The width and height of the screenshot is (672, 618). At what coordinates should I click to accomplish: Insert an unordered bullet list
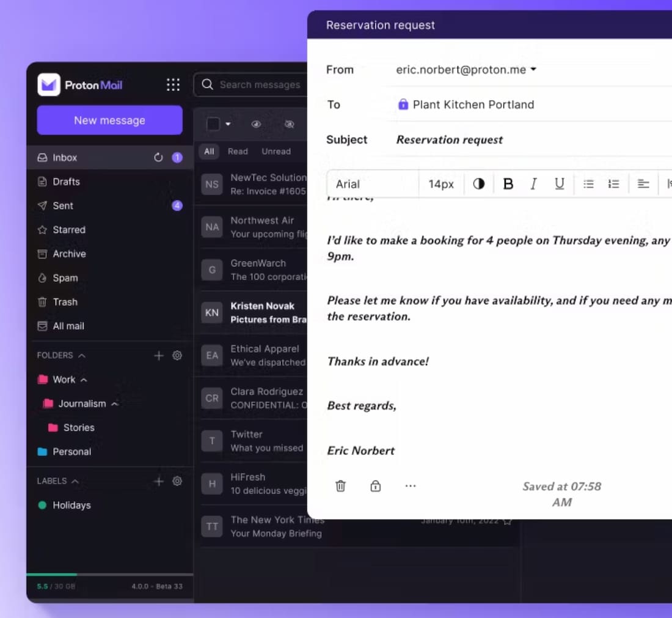pyautogui.click(x=588, y=184)
